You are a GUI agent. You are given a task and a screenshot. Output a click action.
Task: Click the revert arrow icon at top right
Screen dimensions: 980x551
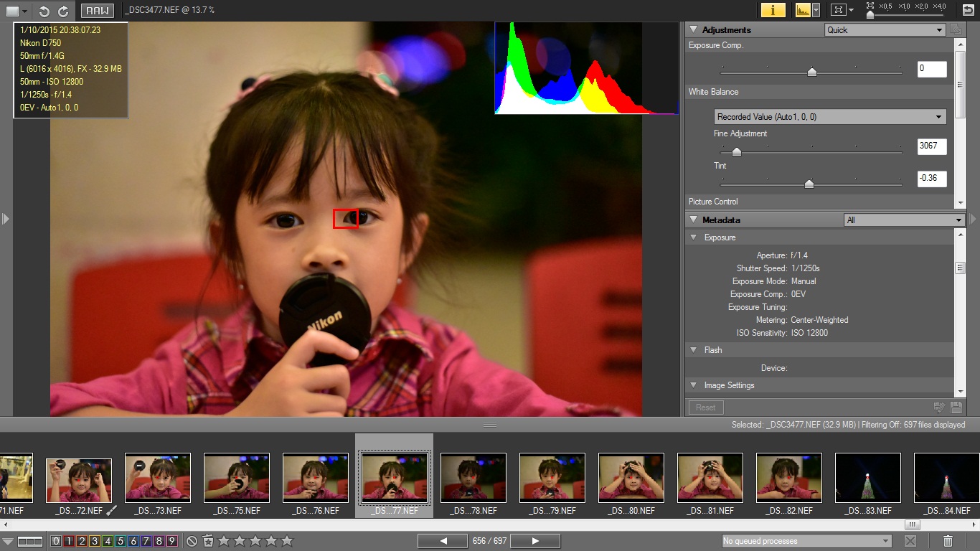(x=968, y=10)
